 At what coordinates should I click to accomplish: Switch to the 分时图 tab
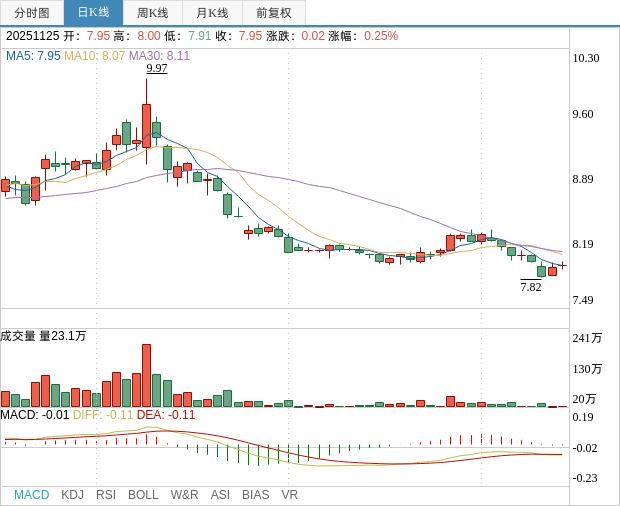(x=32, y=13)
